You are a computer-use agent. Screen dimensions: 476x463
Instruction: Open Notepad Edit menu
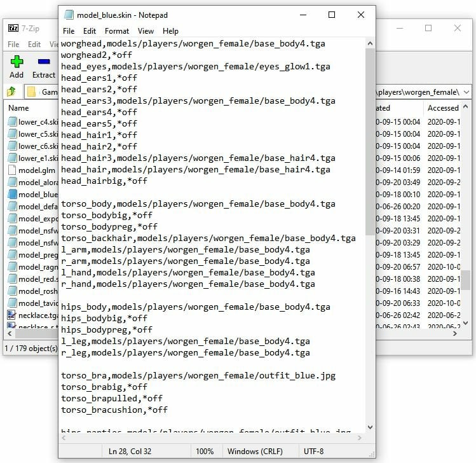[90, 31]
